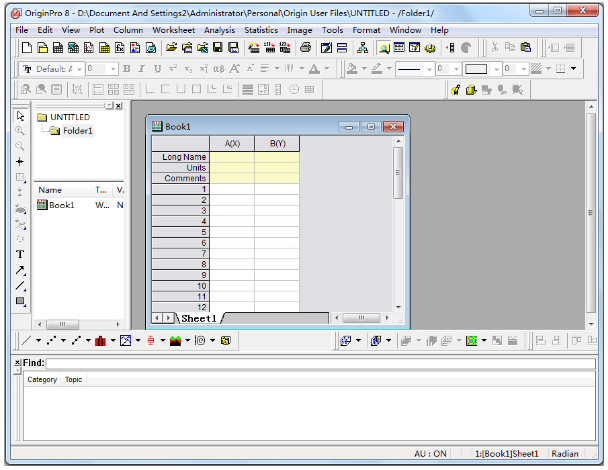Click into the Find input field
This screenshot has width=608, height=470.
coord(318,363)
